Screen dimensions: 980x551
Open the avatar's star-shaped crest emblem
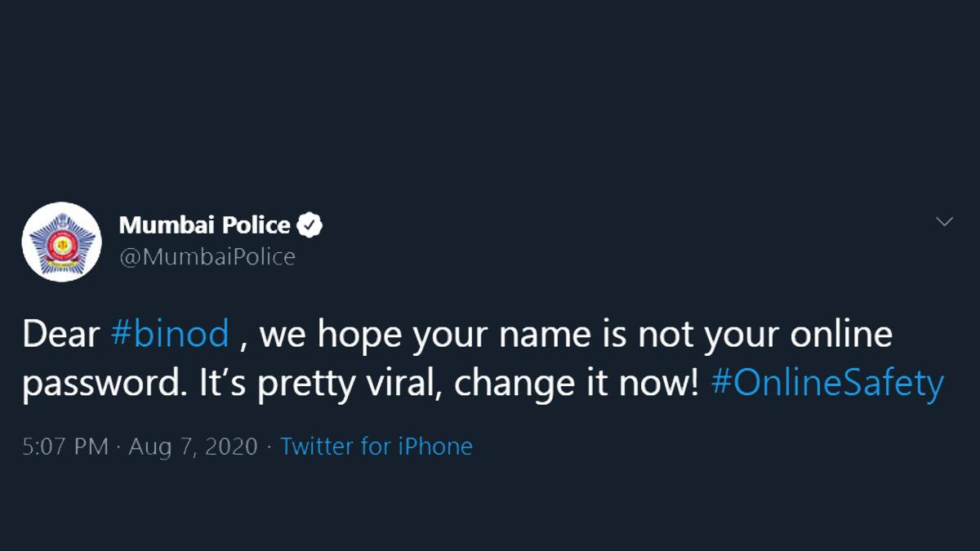[x=61, y=242]
